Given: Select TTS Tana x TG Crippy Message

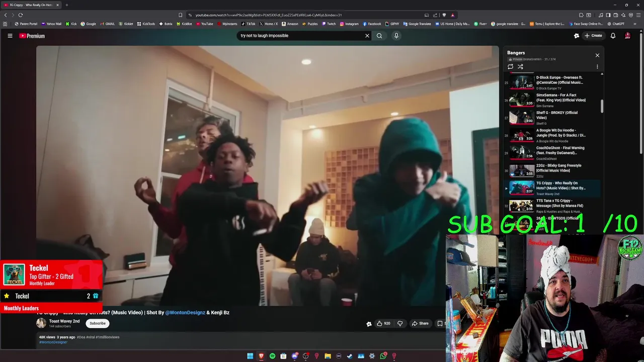Looking at the screenshot, I should click(x=552, y=206).
